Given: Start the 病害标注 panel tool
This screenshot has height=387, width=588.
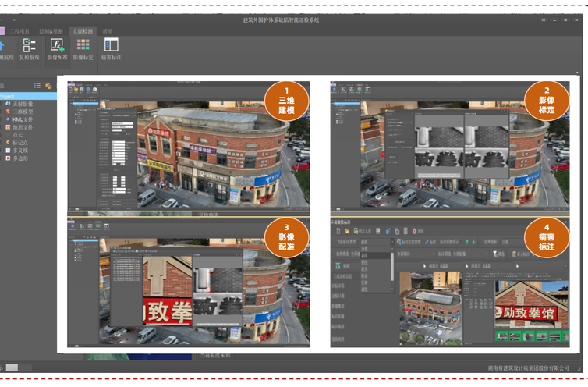Looking at the screenshot, I should (x=112, y=49).
